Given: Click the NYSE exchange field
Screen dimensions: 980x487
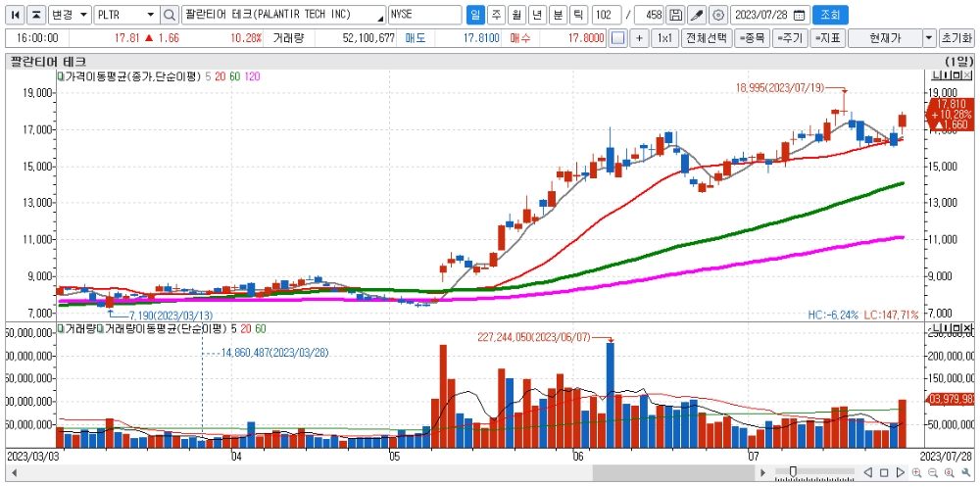Looking at the screenshot, I should pos(425,15).
